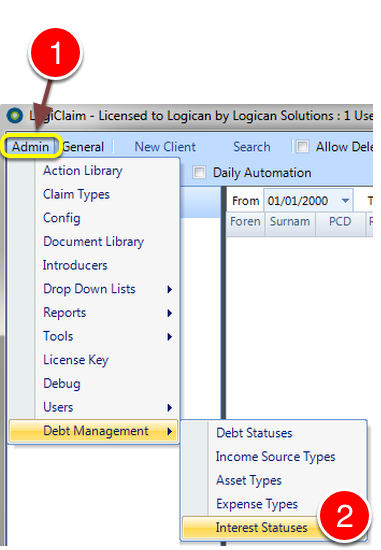Expand the Users submenu
This screenshot has width=381, height=550.
pyautogui.click(x=94, y=407)
